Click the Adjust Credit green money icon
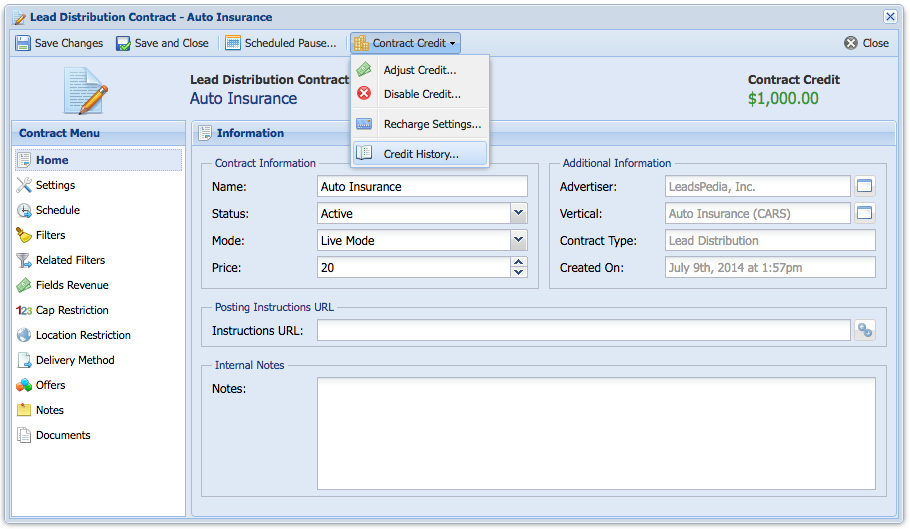This screenshot has width=910, height=529. [x=364, y=70]
